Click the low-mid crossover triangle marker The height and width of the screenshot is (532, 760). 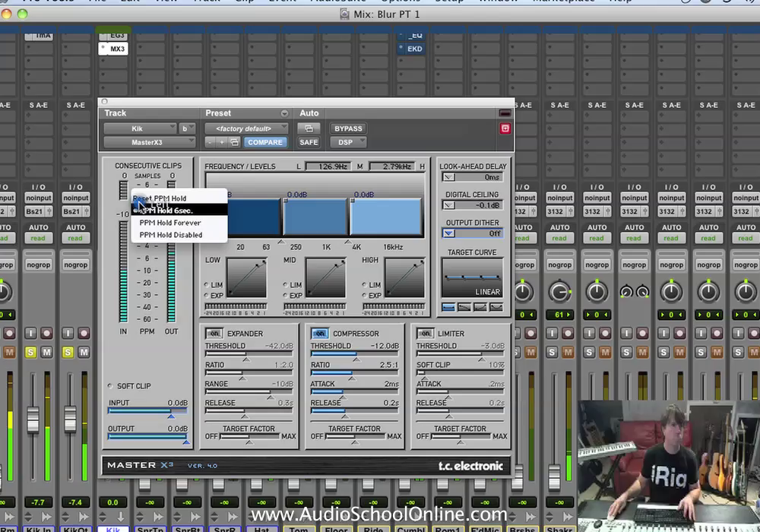point(281,241)
